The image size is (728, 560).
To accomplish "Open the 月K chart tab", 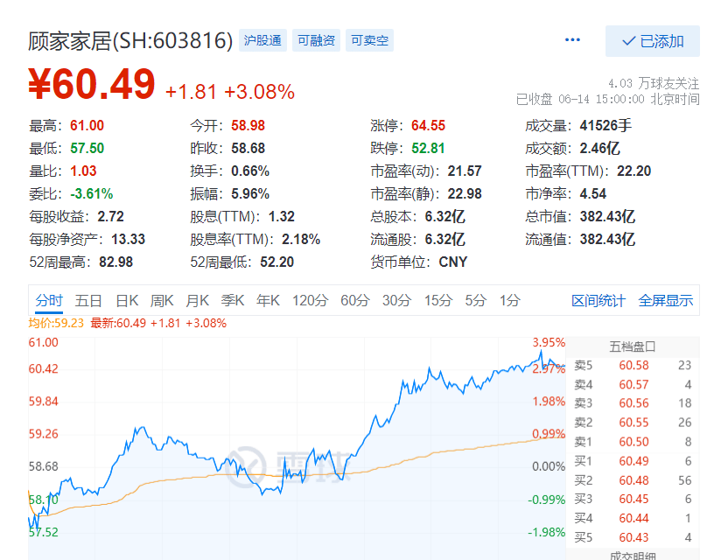I will (x=198, y=301).
